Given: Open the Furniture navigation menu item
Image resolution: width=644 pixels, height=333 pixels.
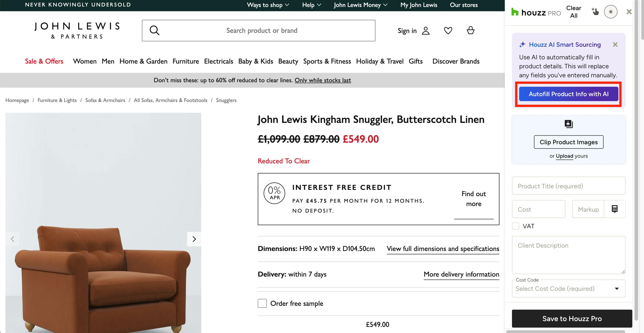Looking at the screenshot, I should (186, 61).
